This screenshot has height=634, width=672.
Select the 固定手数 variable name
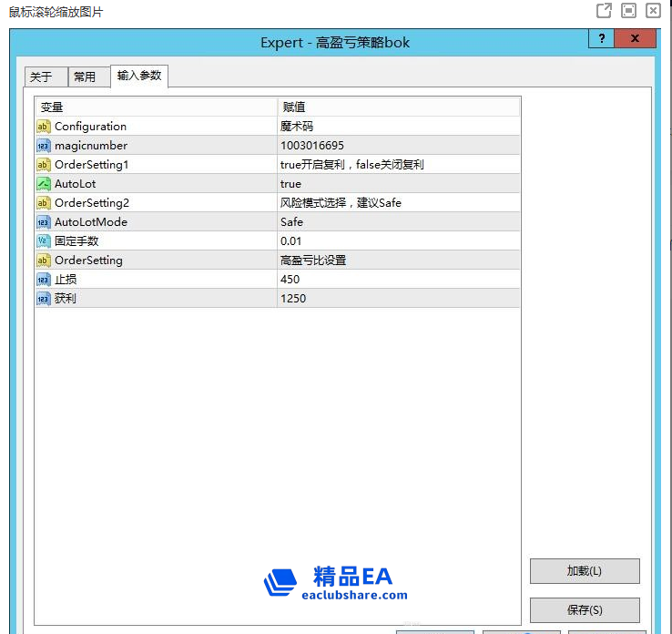76,240
